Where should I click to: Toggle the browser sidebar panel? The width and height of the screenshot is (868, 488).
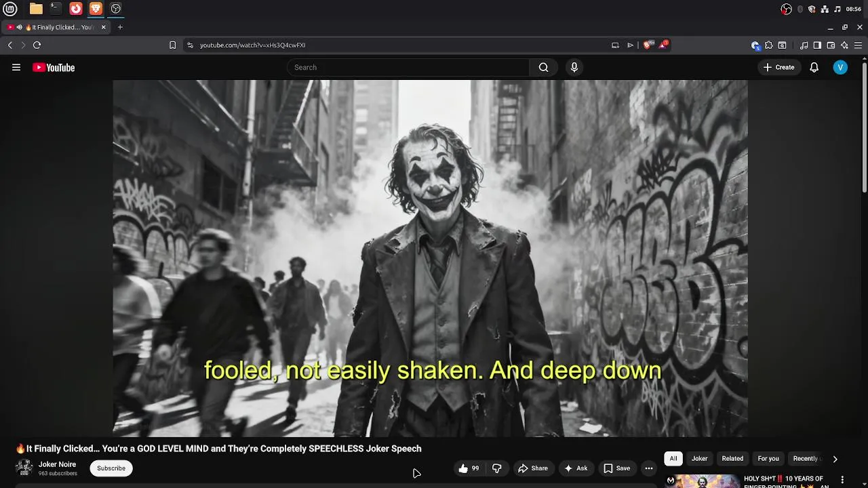click(817, 45)
